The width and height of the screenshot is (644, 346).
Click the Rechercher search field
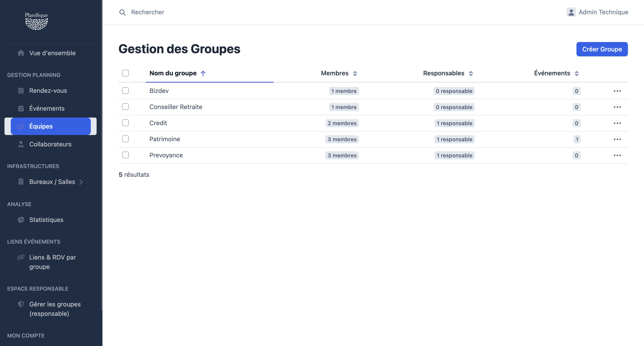click(x=148, y=12)
